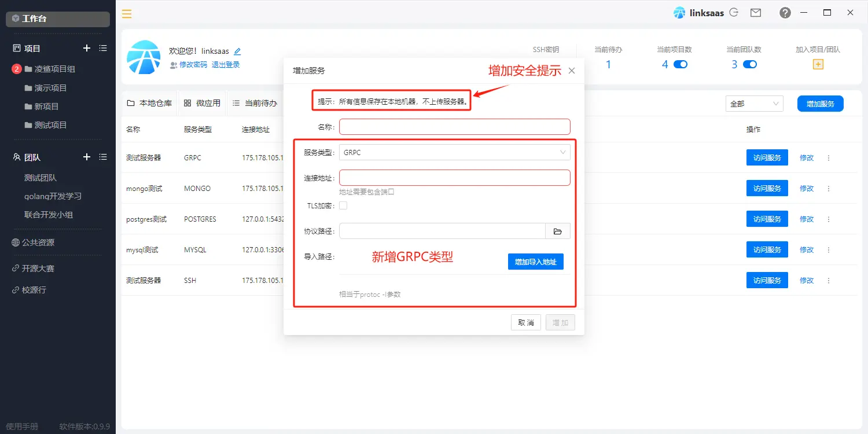Enable TLS加密 checkbox
The height and width of the screenshot is (434, 868).
click(343, 205)
